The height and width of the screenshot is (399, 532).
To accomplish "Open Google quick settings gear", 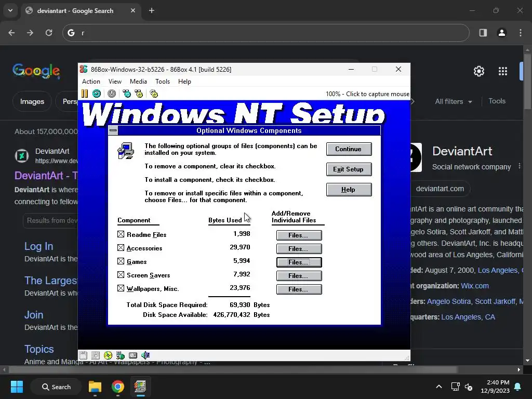I will pos(479,71).
